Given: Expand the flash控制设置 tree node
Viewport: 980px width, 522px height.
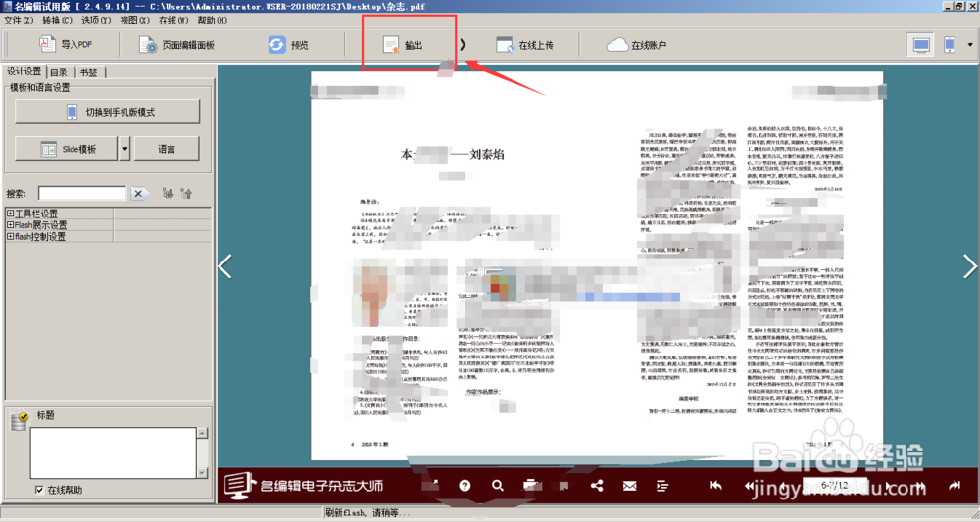Looking at the screenshot, I should (10, 237).
